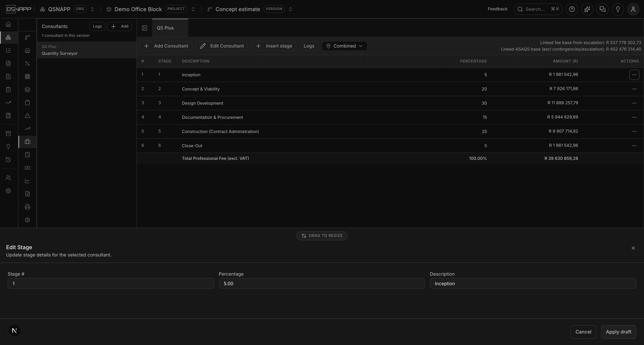Click Cancel in Edit Stage panel
The image size is (644, 345).
[x=583, y=332]
